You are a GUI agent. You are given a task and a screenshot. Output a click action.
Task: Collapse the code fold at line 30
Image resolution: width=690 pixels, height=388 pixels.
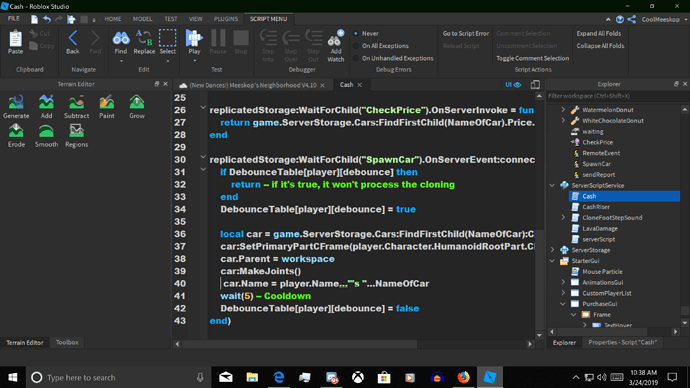[203, 157]
